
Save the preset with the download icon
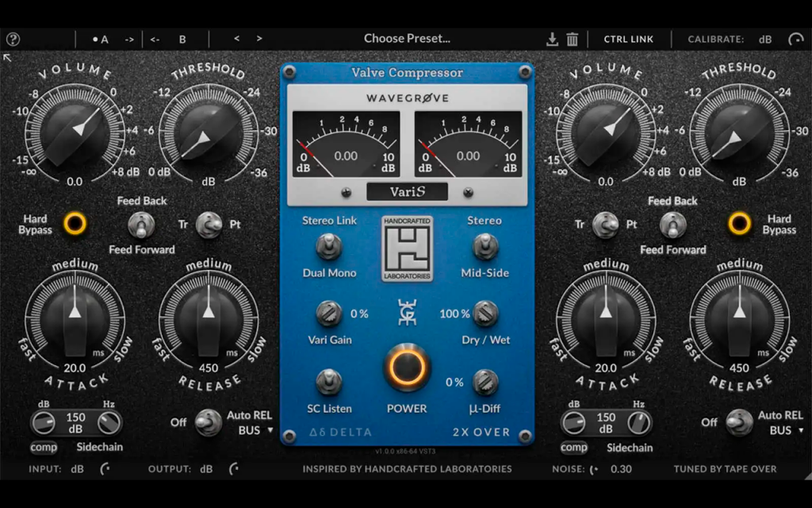pyautogui.click(x=552, y=40)
